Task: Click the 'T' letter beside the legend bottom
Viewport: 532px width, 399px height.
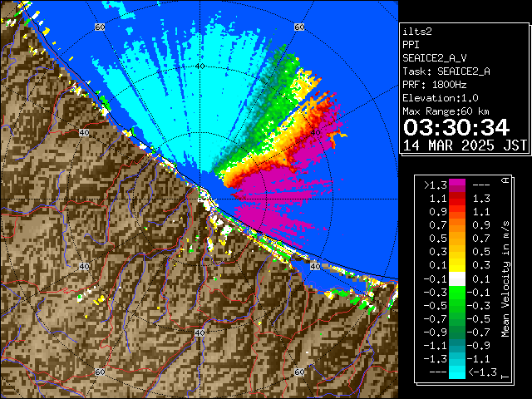Action: 505,377
